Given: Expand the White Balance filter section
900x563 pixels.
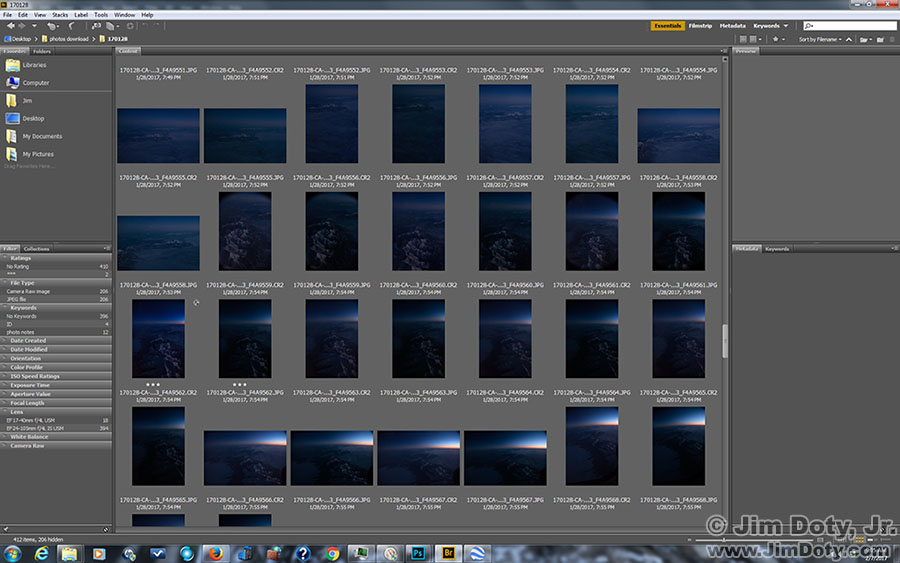Looking at the screenshot, I should click(56, 437).
